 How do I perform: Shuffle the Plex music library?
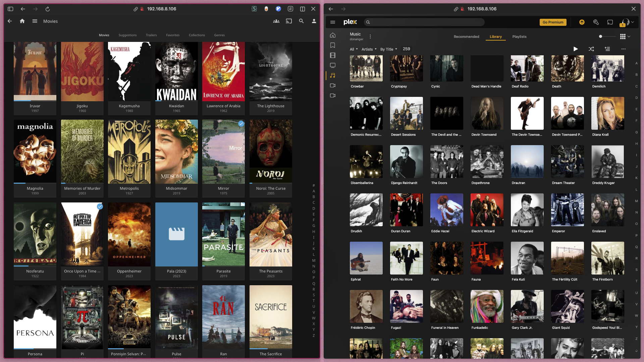pos(591,49)
